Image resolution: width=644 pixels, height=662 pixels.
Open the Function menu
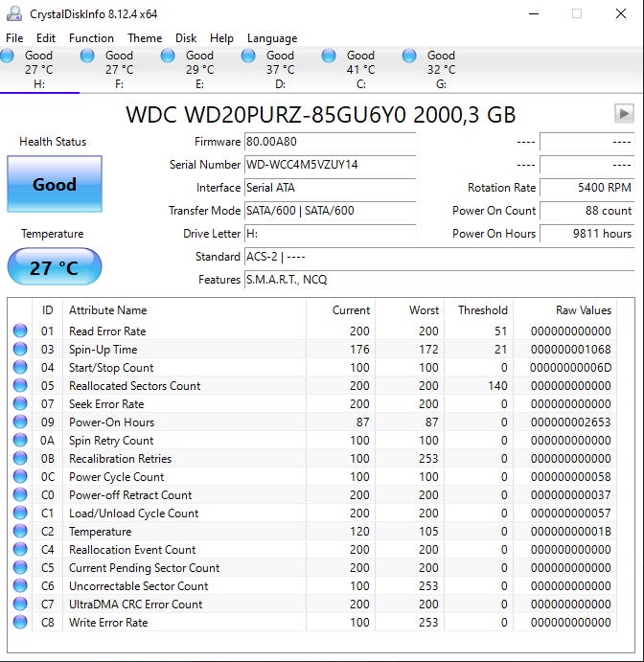coord(91,38)
